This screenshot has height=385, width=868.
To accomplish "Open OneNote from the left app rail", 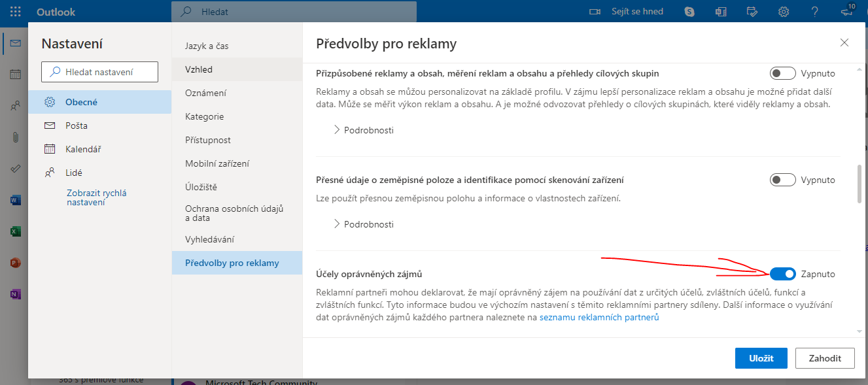I will 15,294.
